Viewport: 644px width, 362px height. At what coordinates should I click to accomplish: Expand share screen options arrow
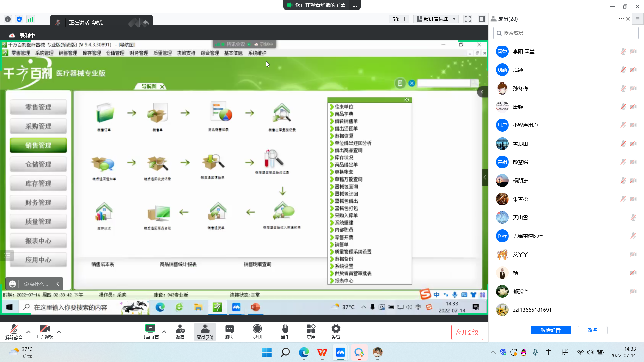[164, 332]
